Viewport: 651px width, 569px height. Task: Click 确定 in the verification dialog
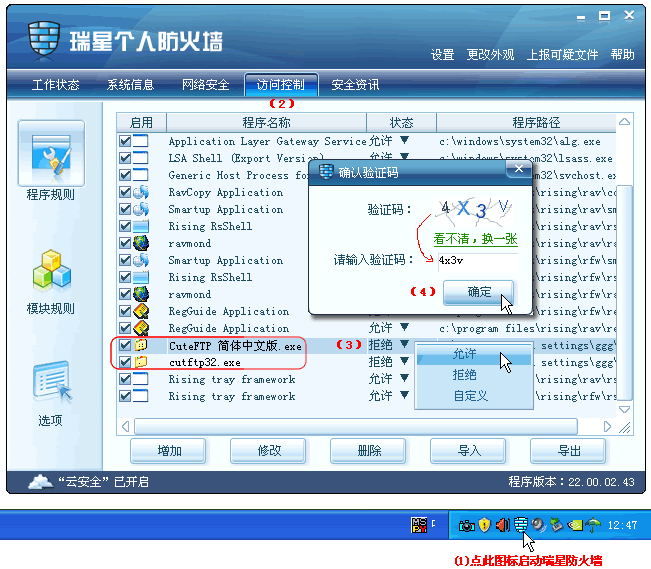point(478,292)
